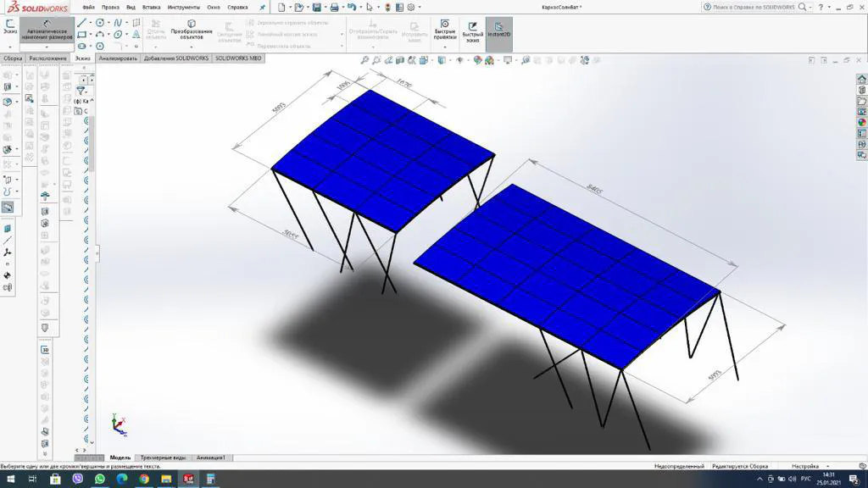Click Zoom to Fit in the view toolbar
This screenshot has width=868, height=488.
(365, 60)
